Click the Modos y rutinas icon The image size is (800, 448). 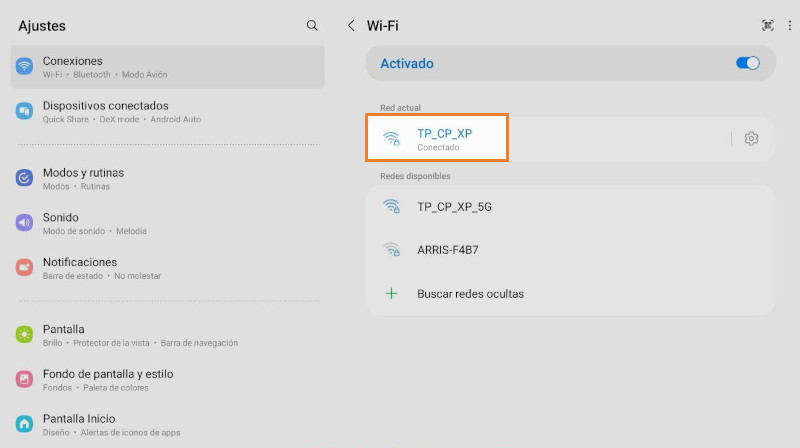(25, 178)
